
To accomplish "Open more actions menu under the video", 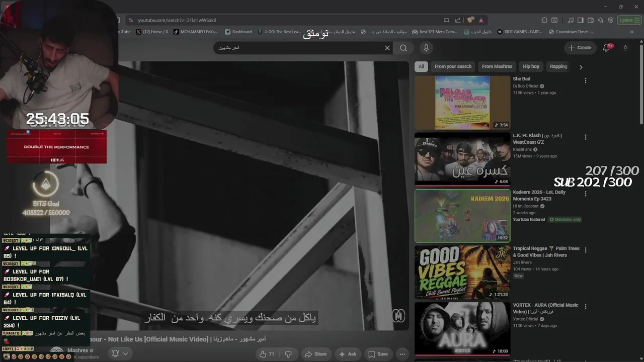I will click(402, 354).
